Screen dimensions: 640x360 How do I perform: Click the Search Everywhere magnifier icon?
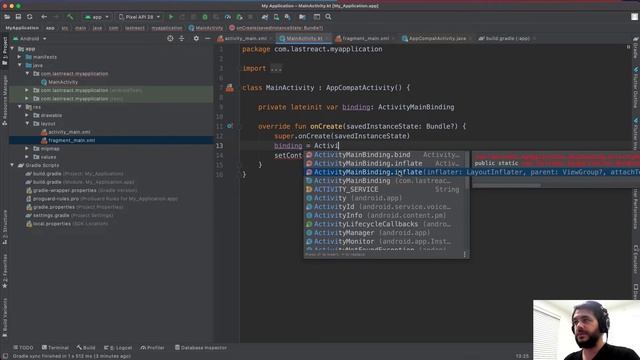tap(328, 17)
